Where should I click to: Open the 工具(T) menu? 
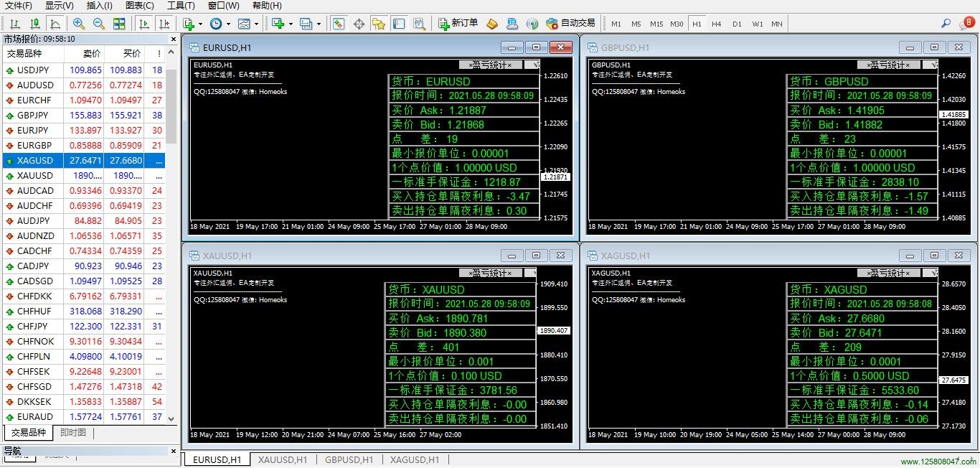point(181,5)
